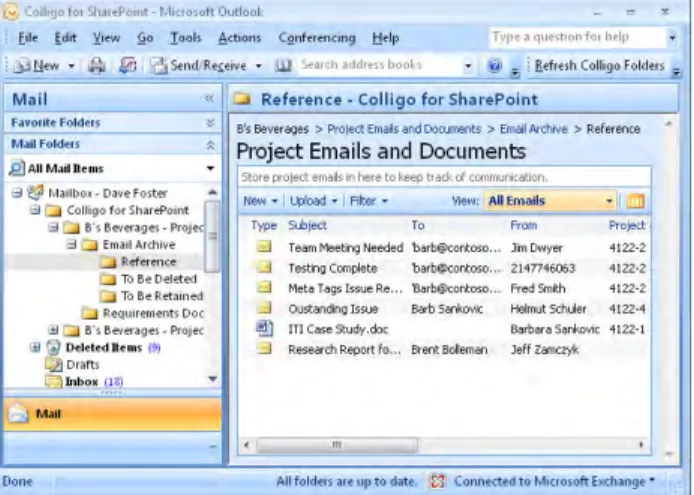The image size is (694, 495).
Task: Click the horizontal scrollbar thumb in email list
Action: (x=337, y=445)
